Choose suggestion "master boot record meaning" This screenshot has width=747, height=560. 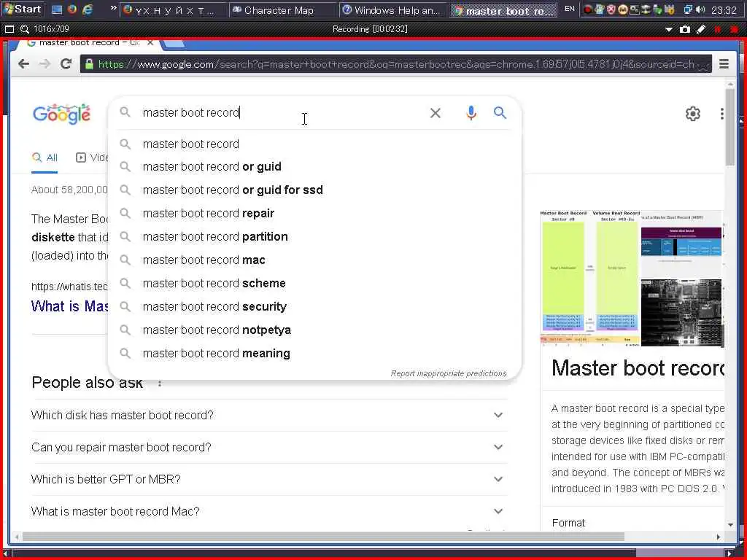pos(314,354)
